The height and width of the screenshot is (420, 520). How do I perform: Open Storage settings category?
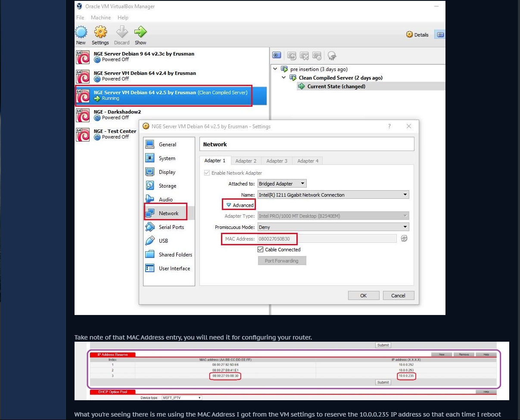169,186
